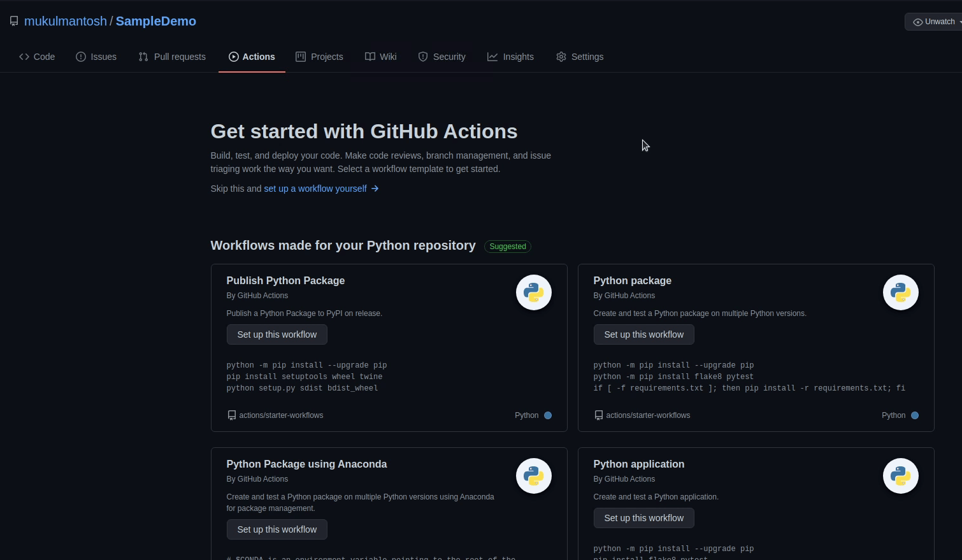Click the Insights graph icon

point(492,57)
